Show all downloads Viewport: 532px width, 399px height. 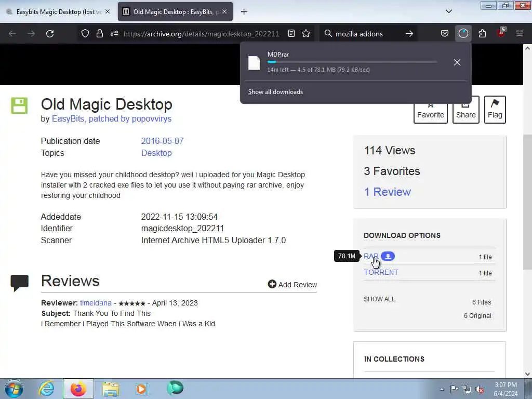[275, 92]
